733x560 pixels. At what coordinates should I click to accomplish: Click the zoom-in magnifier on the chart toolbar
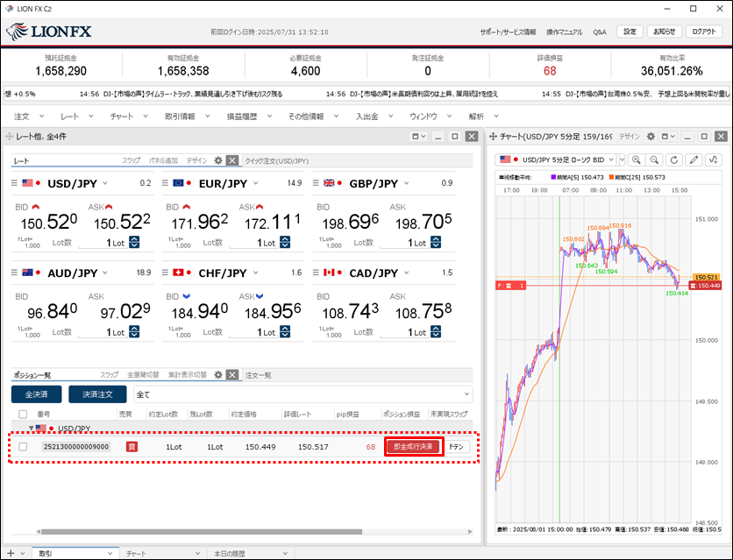[x=636, y=159]
